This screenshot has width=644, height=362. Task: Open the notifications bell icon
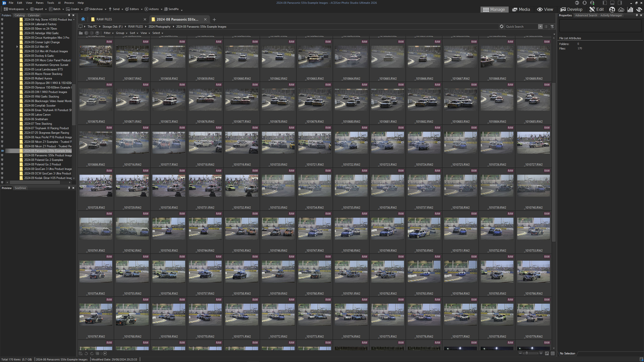click(x=585, y=3)
